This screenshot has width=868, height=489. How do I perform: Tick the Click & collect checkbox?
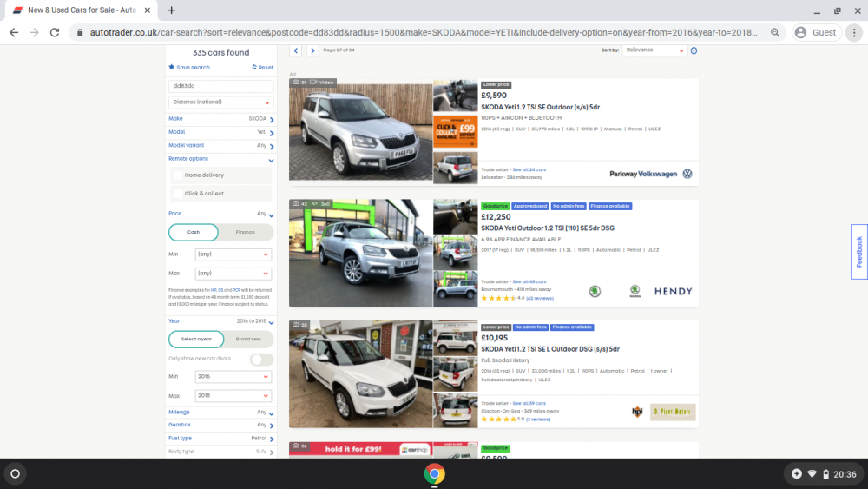click(x=178, y=194)
